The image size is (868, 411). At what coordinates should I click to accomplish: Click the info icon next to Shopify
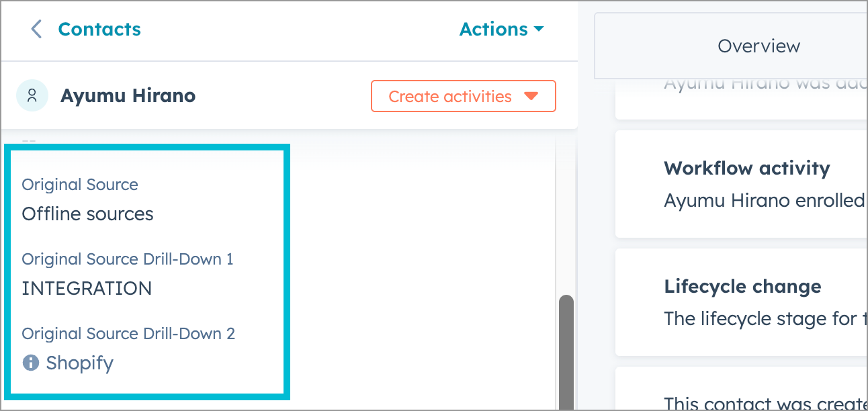point(30,363)
